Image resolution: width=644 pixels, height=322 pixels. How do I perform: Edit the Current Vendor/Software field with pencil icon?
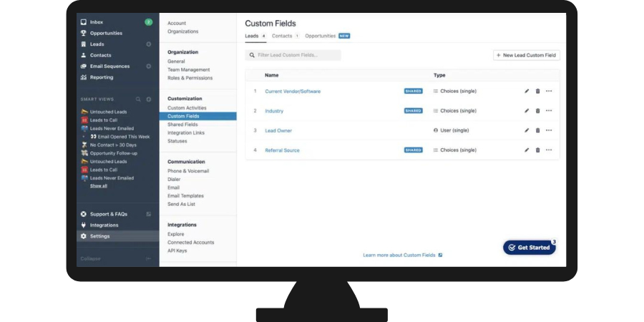pos(527,91)
